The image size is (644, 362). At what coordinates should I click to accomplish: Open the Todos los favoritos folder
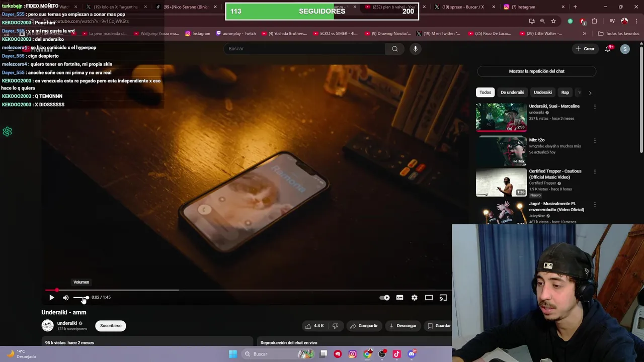tap(618, 34)
